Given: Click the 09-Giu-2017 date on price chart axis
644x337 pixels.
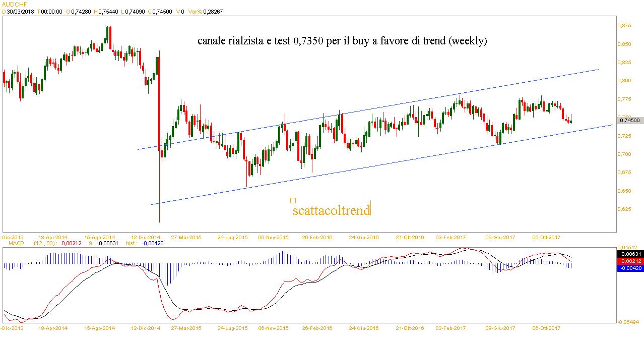Looking at the screenshot, I should (500, 237).
